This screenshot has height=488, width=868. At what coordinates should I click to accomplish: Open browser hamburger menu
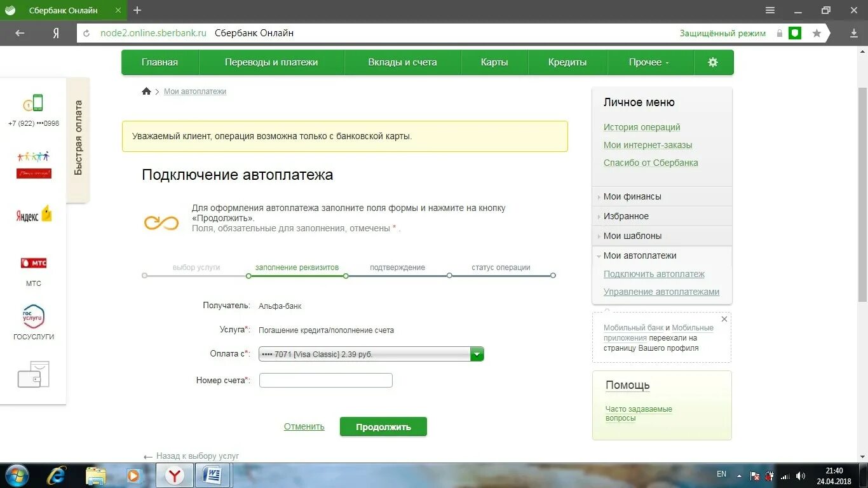tap(770, 10)
